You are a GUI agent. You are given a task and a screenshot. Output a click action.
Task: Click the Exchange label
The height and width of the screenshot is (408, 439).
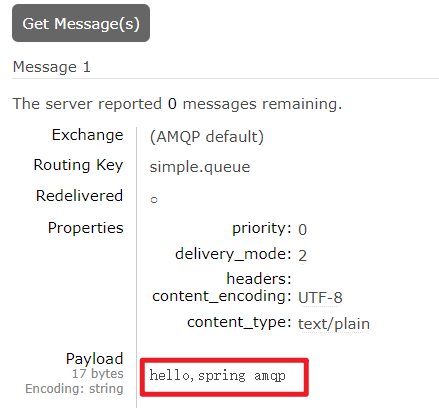[88, 135]
